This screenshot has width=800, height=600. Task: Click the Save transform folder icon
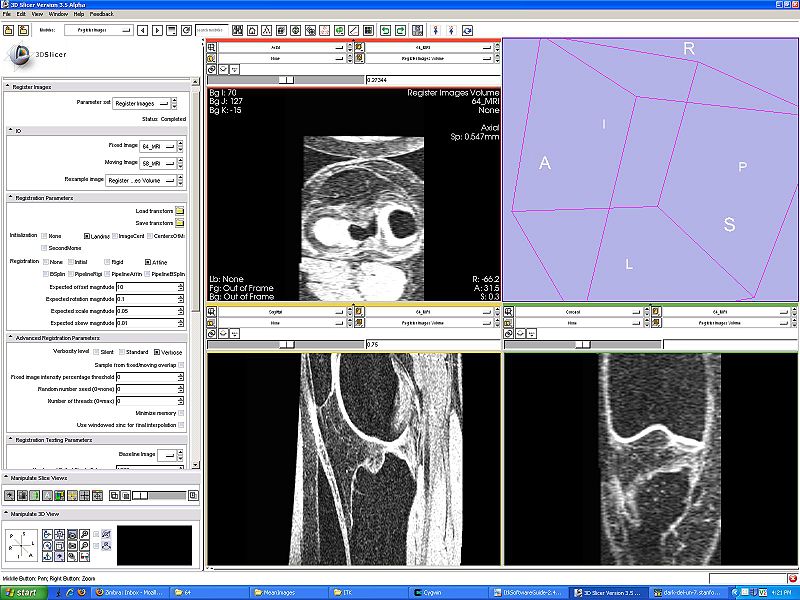(180, 223)
